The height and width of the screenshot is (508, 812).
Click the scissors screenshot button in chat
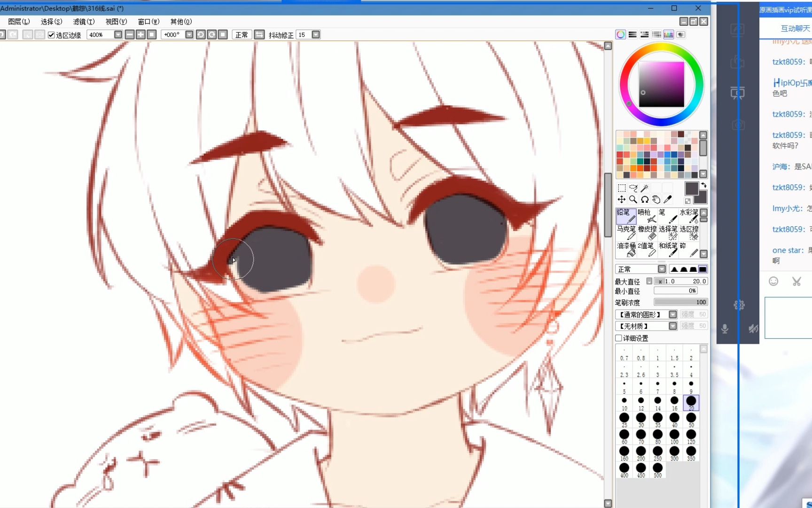796,281
